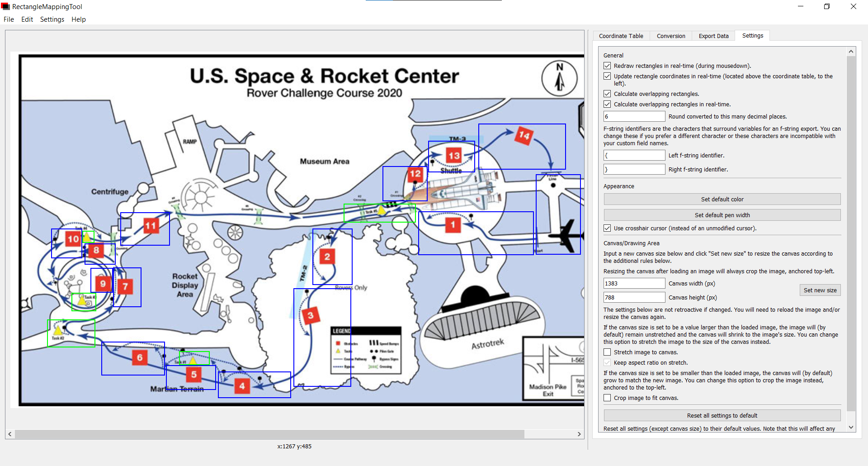Enable Stretch image to canvas

click(607, 352)
